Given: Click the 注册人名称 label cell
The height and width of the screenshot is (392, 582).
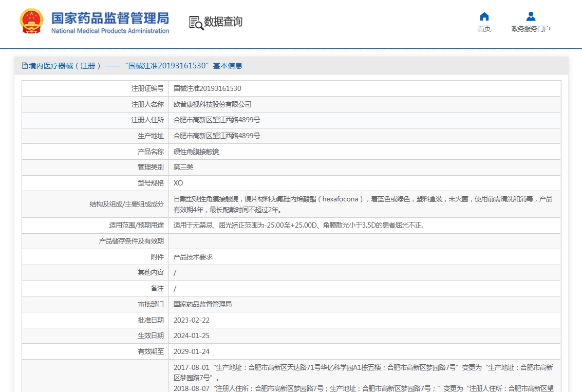Looking at the screenshot, I should (x=96, y=104).
